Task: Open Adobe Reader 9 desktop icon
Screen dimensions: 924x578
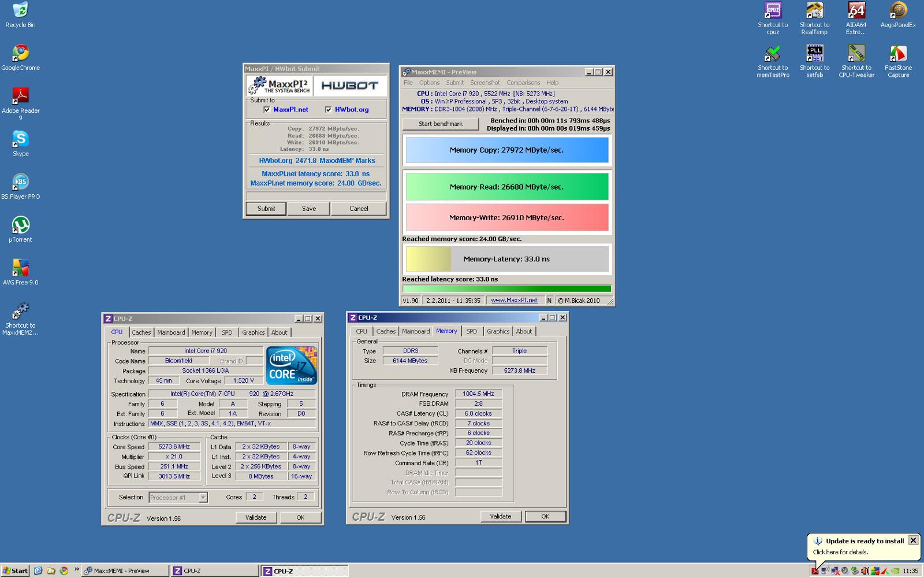Action: [x=20, y=104]
